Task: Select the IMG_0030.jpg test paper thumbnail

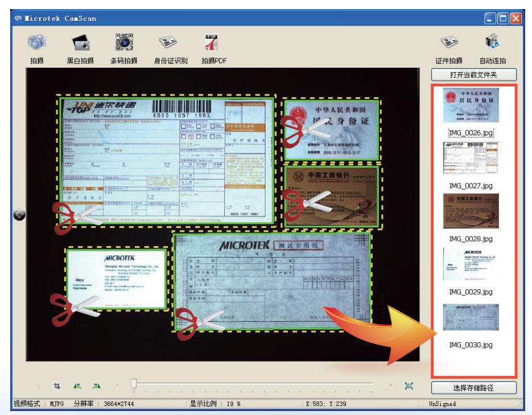Action: pyautogui.click(x=471, y=317)
